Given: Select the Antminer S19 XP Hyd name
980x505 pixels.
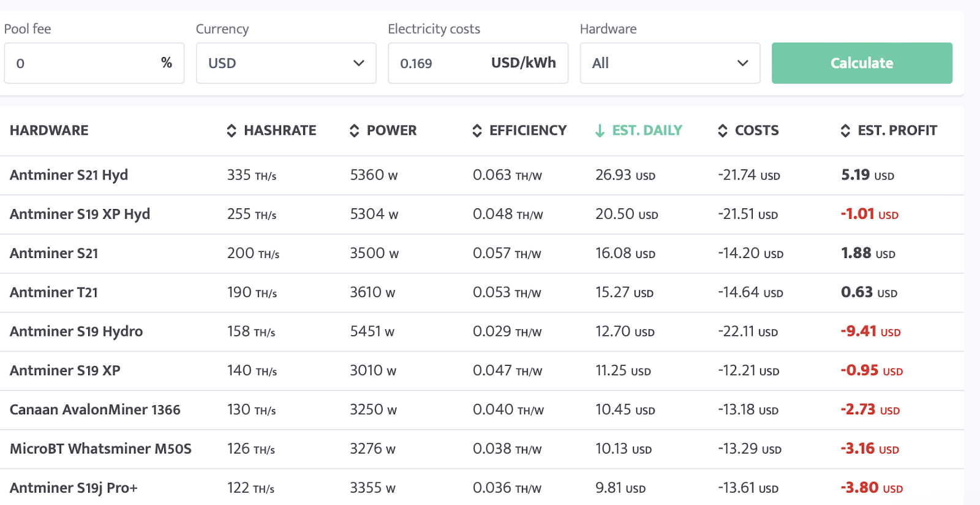Looking at the screenshot, I should point(80,215).
